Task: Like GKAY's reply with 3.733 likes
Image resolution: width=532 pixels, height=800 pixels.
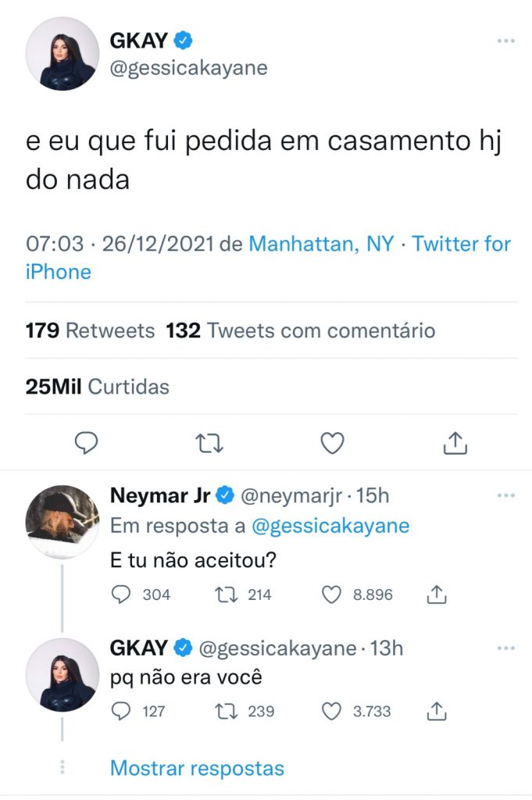Action: coord(332,711)
